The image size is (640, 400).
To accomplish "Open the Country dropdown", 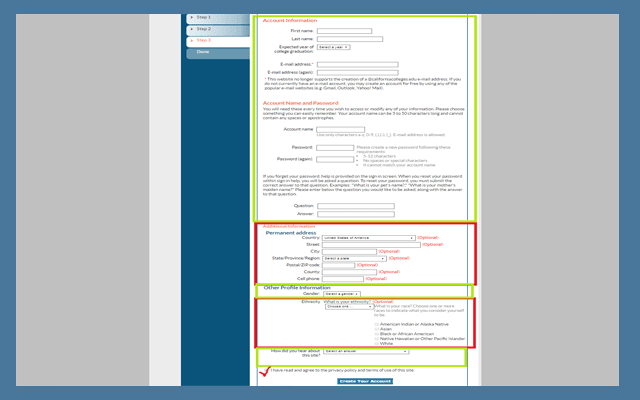I will (x=369, y=238).
